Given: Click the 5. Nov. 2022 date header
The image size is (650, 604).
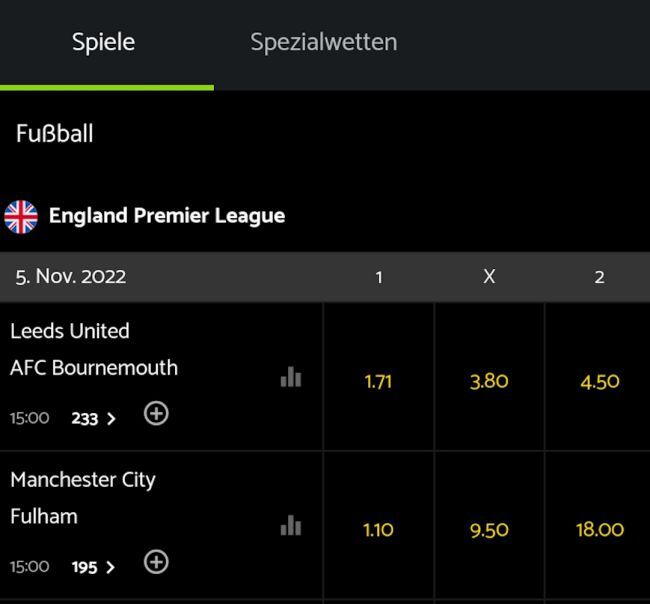Looking at the screenshot, I should tap(70, 277).
